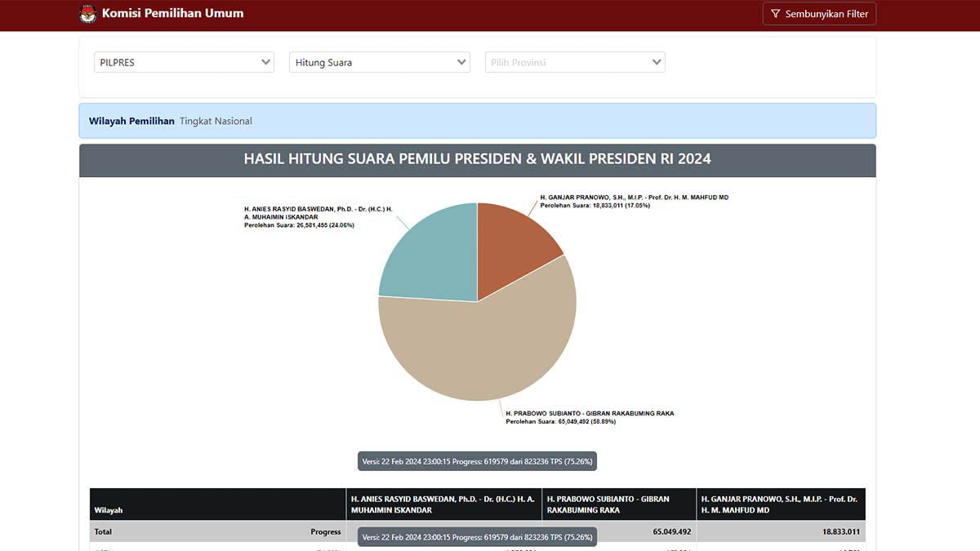Click the version progress badge below chart
Screen dimensions: 980x551
(x=477, y=461)
